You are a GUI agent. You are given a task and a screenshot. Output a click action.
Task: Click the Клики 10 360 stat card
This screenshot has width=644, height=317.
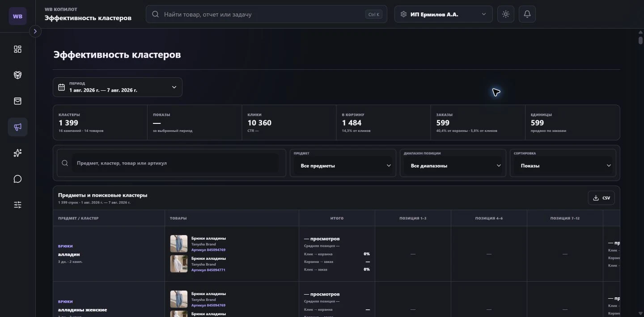pyautogui.click(x=289, y=123)
